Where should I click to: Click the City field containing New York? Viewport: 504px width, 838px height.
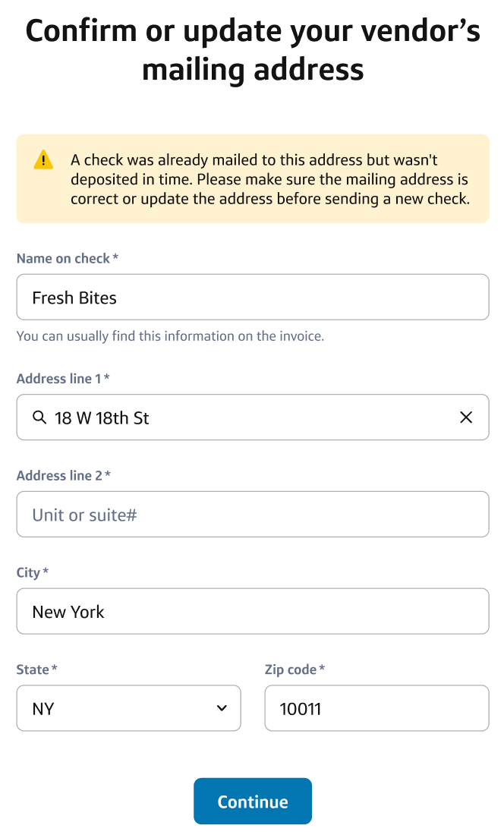point(252,612)
